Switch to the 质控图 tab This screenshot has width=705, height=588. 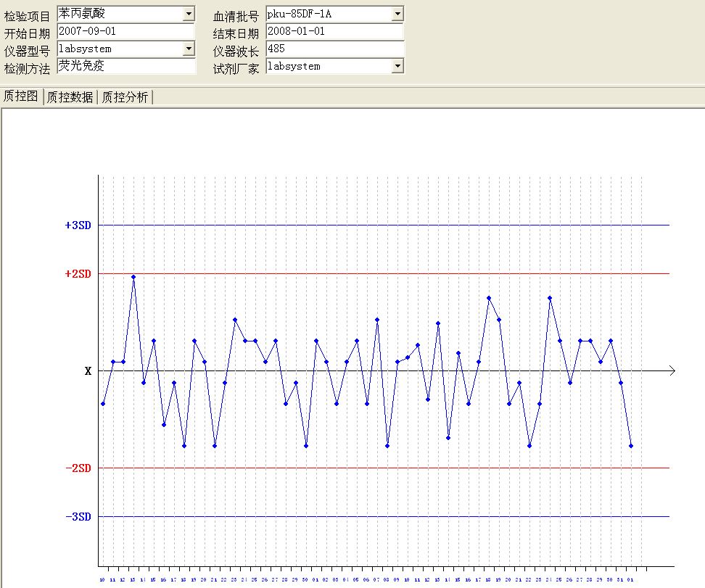coord(21,96)
